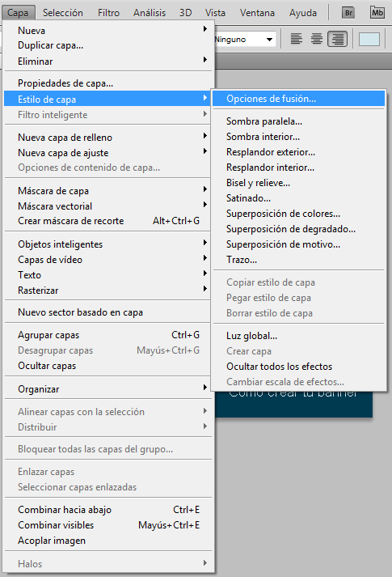
Task: Open Mini Bridge with the Mb icon
Action: pyautogui.click(x=377, y=13)
